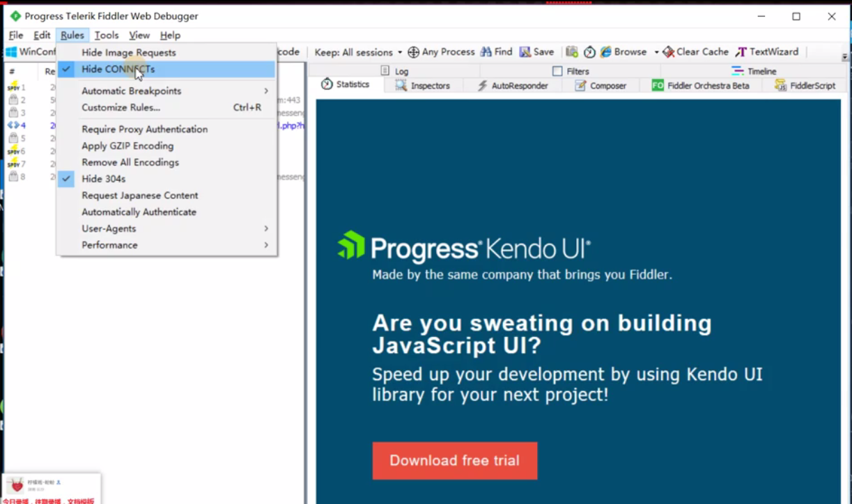Click session 1 SPDY lightning icon

pyautogui.click(x=13, y=87)
